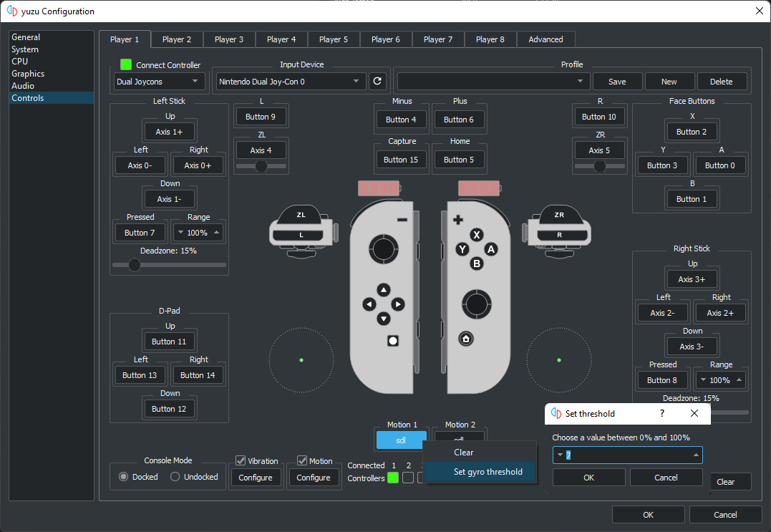The height and width of the screenshot is (532, 771).
Task: Toggle connected controller 2 indicator
Action: click(x=408, y=478)
